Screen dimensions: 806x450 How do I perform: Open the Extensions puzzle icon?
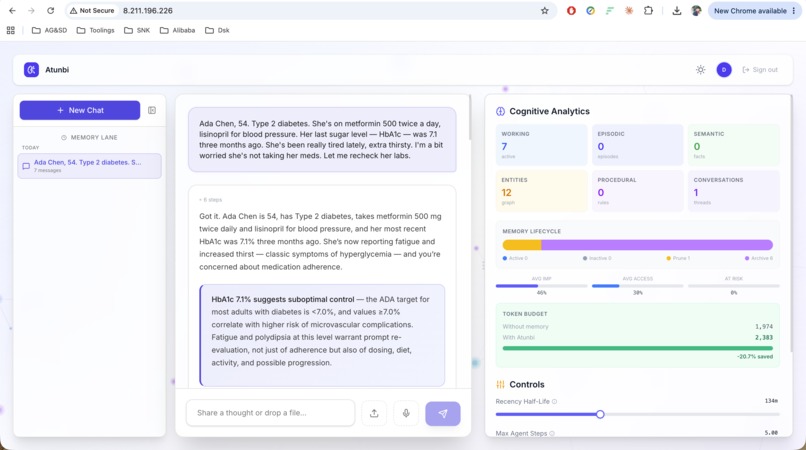(x=648, y=11)
